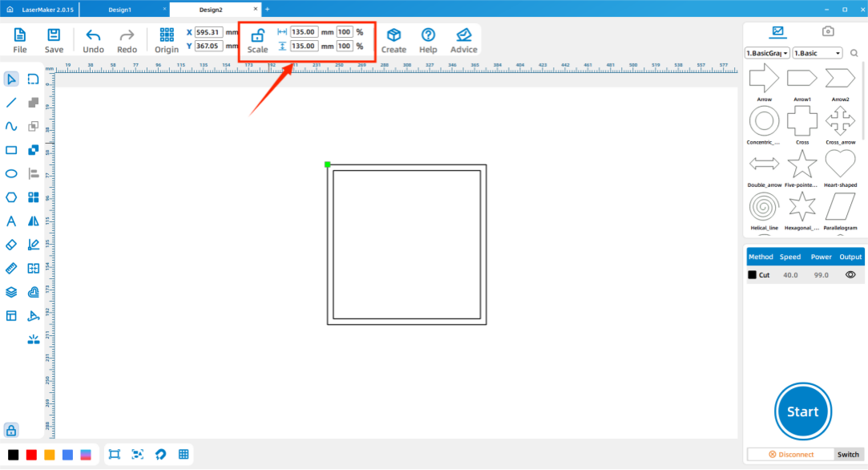Open the 1.Basic subcategory dropdown
The image size is (868, 470).
coord(817,53)
